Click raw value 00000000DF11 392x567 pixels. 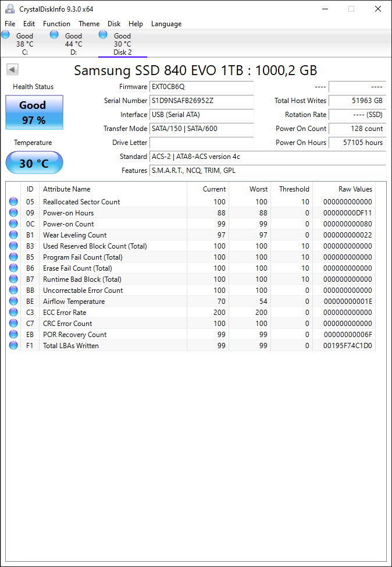click(348, 213)
